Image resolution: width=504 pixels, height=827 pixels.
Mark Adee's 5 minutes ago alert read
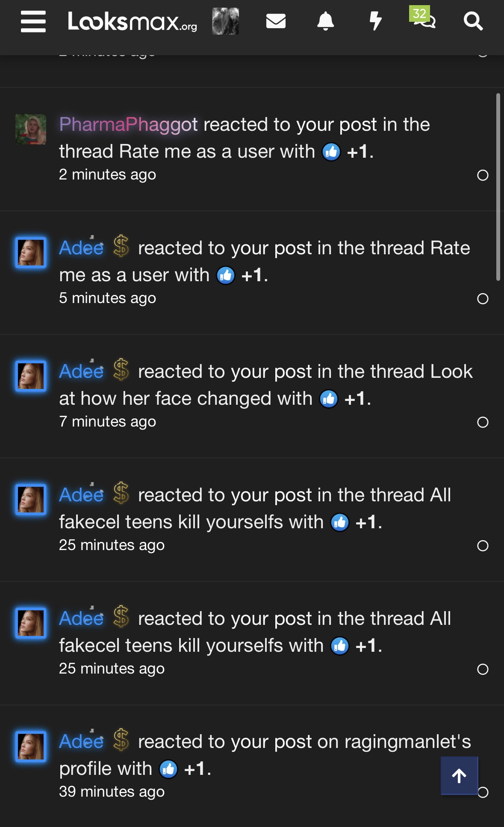coord(483,299)
